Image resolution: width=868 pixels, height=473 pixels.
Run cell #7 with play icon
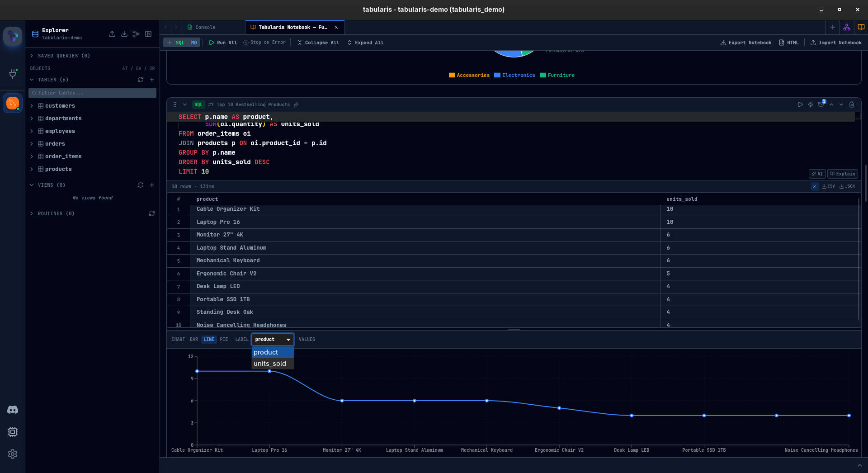[800, 104]
